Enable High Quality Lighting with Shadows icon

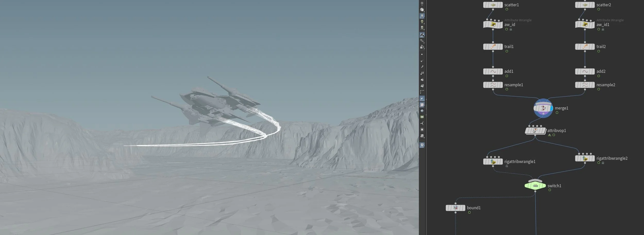coord(422,28)
